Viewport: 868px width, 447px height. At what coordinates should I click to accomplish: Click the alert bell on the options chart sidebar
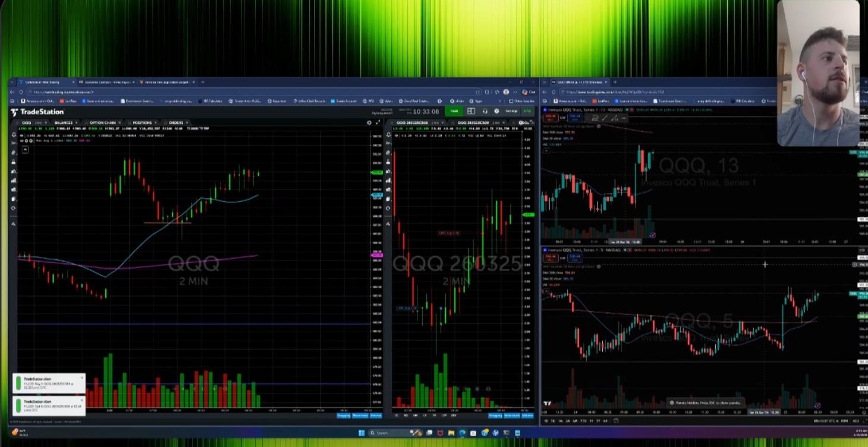(x=389, y=135)
